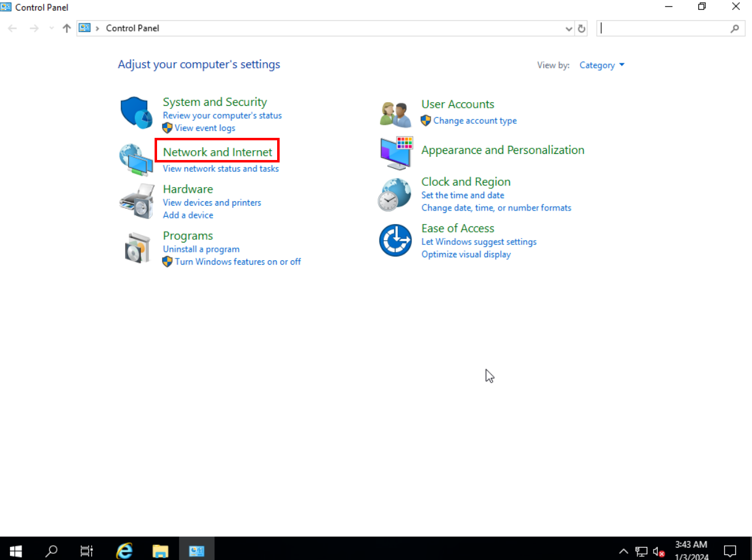Viewport: 752px width, 560px height.
Task: Open File Explorer from the taskbar
Action: click(x=160, y=551)
